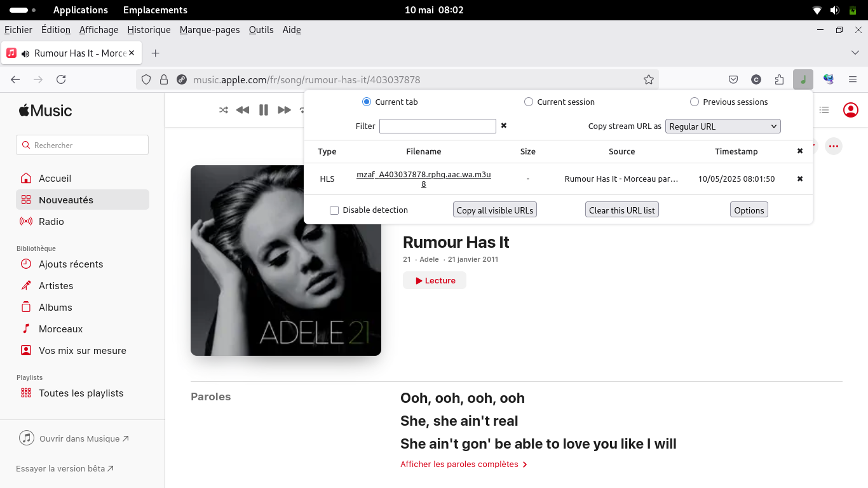Click in the Filter text field
The image size is (868, 488).
[x=438, y=126]
